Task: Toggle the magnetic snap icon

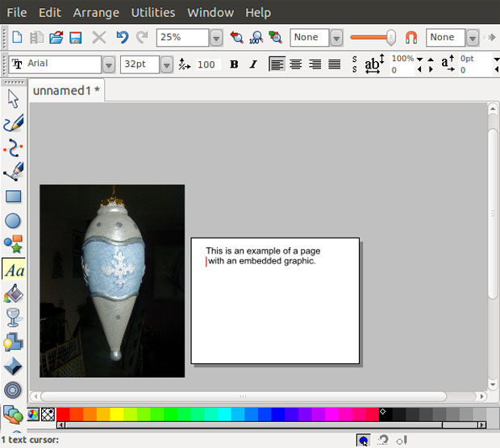Action: point(411,38)
